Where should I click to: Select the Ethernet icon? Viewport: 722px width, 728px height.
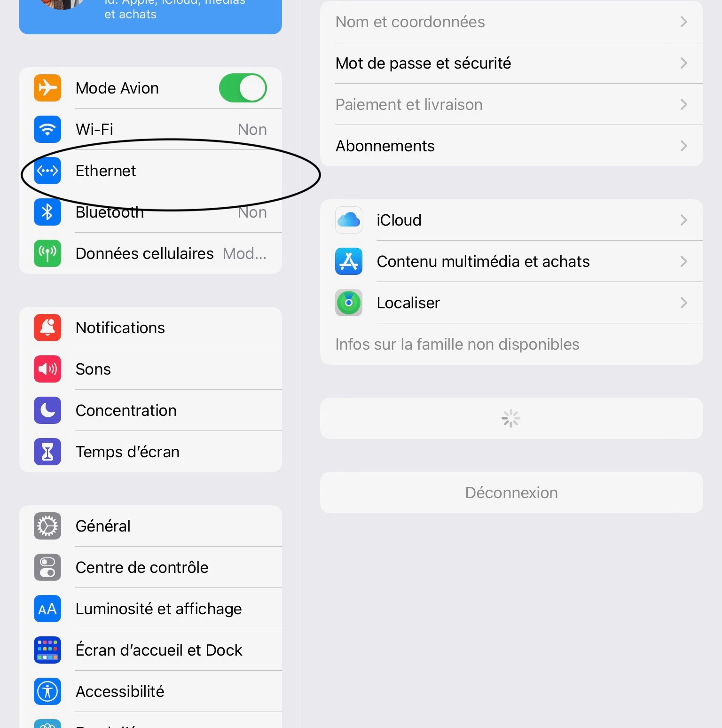click(x=47, y=171)
